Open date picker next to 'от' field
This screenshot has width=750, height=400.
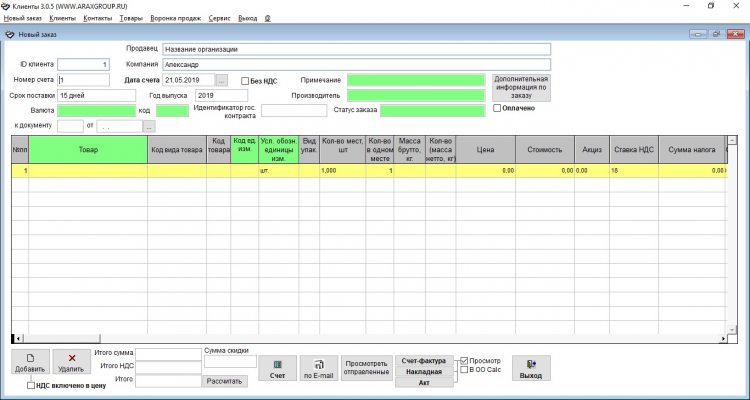coord(149,127)
